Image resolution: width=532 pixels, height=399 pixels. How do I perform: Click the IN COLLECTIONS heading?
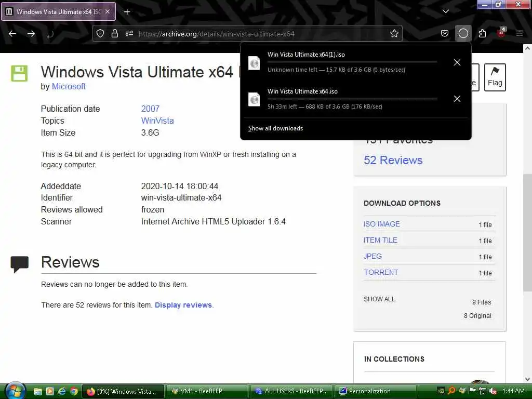click(394, 359)
